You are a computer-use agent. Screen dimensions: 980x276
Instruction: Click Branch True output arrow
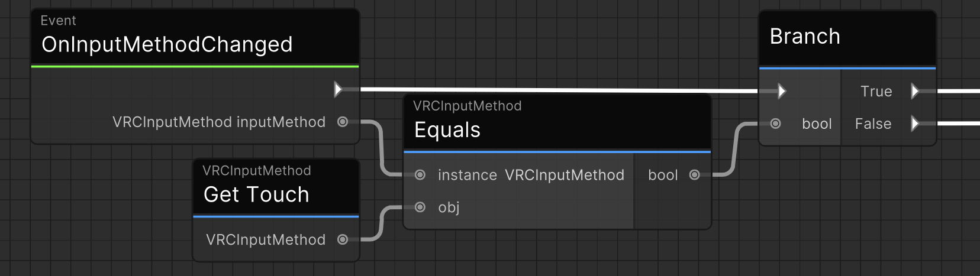point(915,91)
